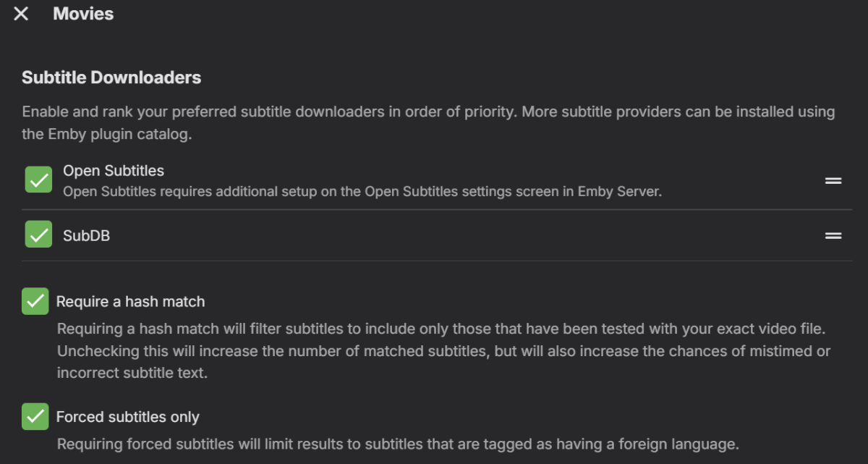Click the Require a hash match label
The image size is (868, 464).
coord(129,301)
